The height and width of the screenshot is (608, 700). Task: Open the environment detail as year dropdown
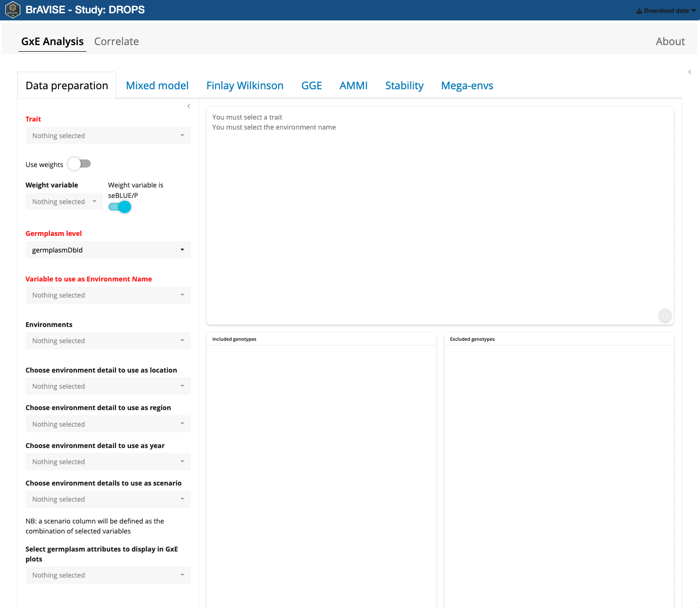coord(108,462)
